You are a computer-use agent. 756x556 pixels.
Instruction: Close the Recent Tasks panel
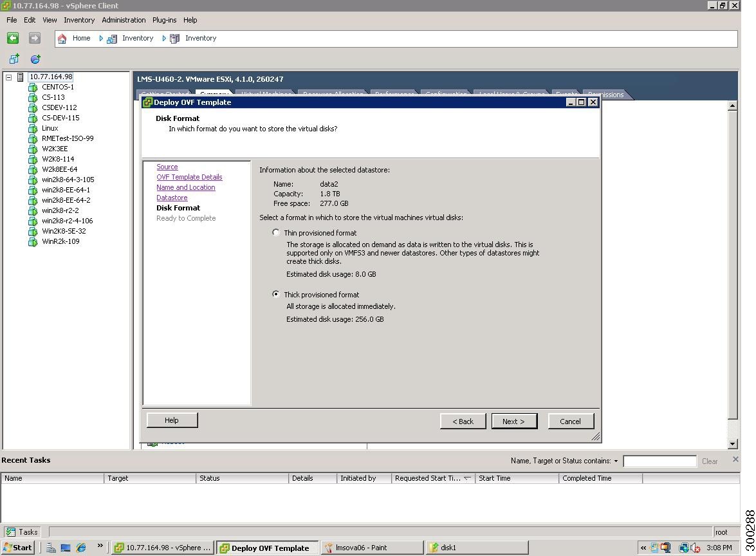[735, 459]
